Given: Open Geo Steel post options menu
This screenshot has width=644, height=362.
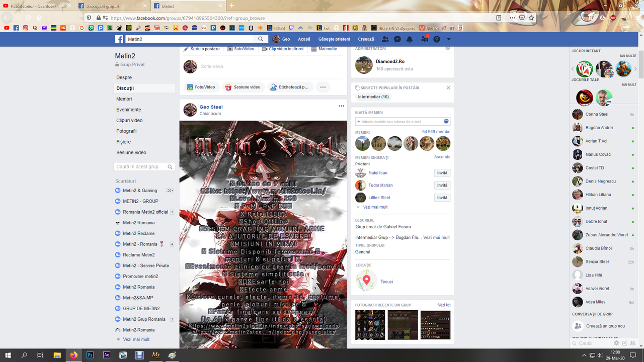Looking at the screenshot, I should tap(341, 106).
